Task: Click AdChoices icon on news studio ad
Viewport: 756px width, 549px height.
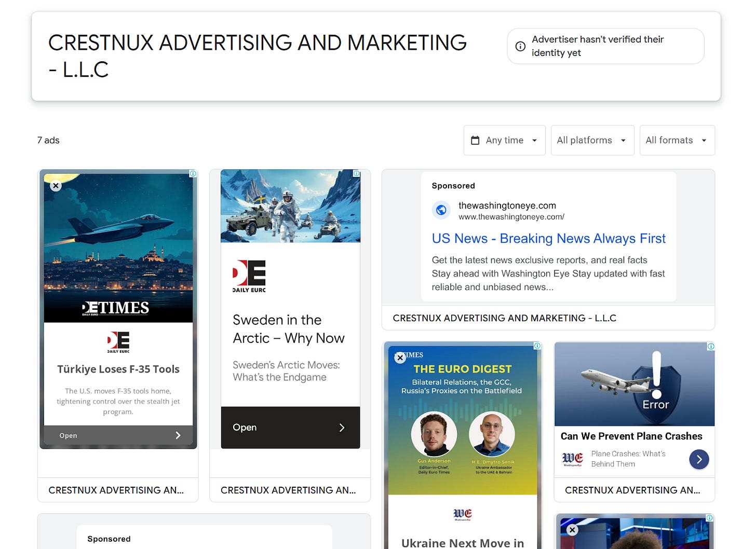Action: click(709, 518)
